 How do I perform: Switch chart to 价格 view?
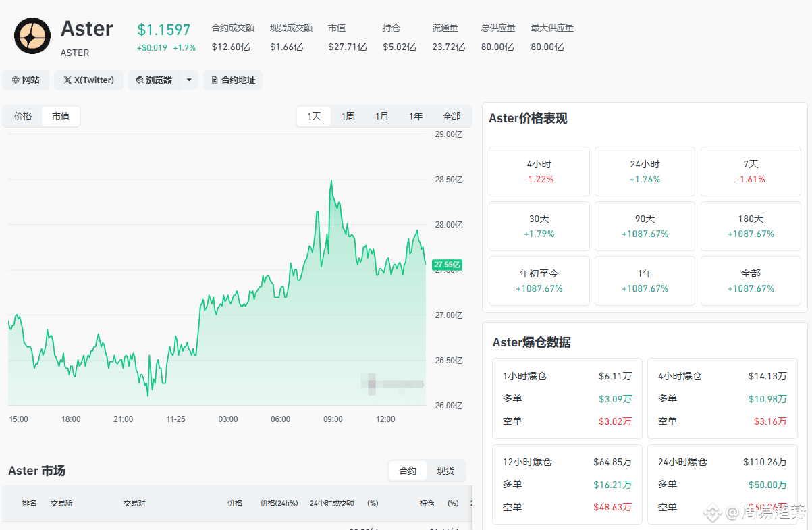(23, 116)
